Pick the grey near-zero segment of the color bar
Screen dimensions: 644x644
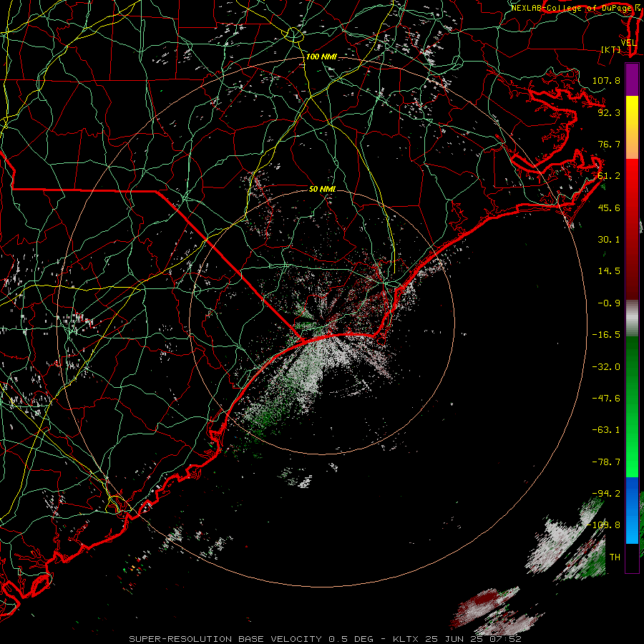[x=632, y=317]
